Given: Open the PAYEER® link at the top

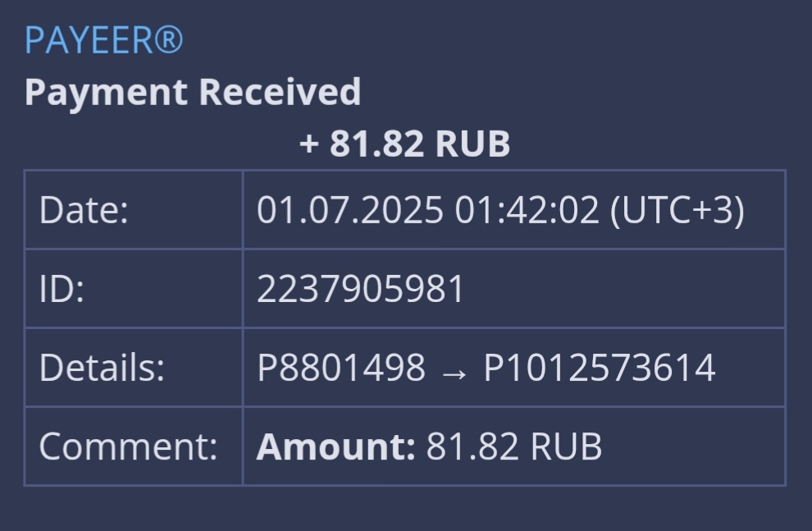Looking at the screenshot, I should [104, 40].
